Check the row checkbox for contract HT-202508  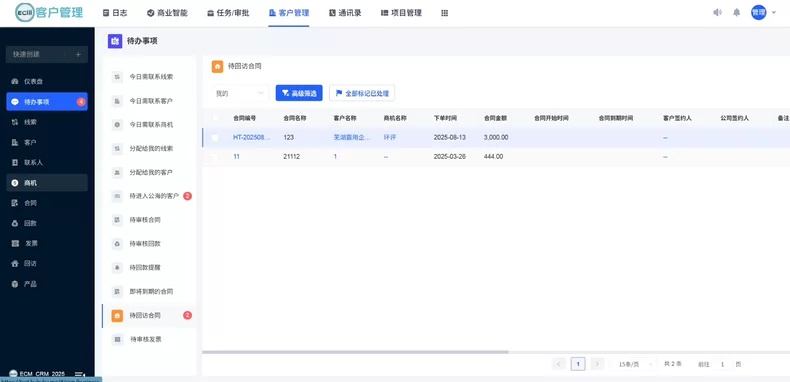(215, 137)
